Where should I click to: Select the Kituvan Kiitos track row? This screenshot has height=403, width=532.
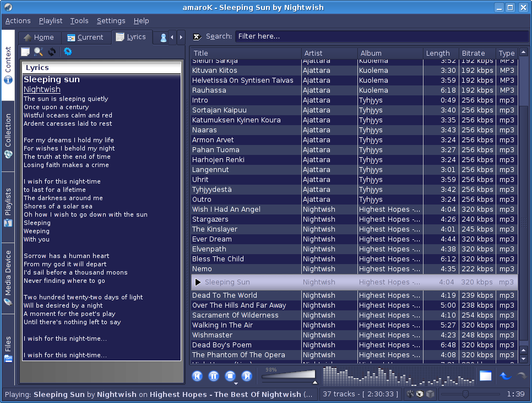coord(354,71)
